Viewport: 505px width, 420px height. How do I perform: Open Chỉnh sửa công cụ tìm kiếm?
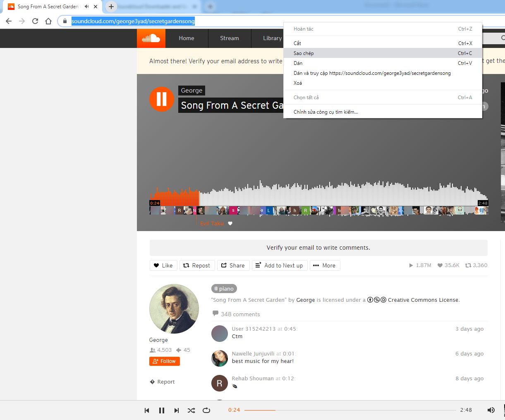click(x=383, y=112)
